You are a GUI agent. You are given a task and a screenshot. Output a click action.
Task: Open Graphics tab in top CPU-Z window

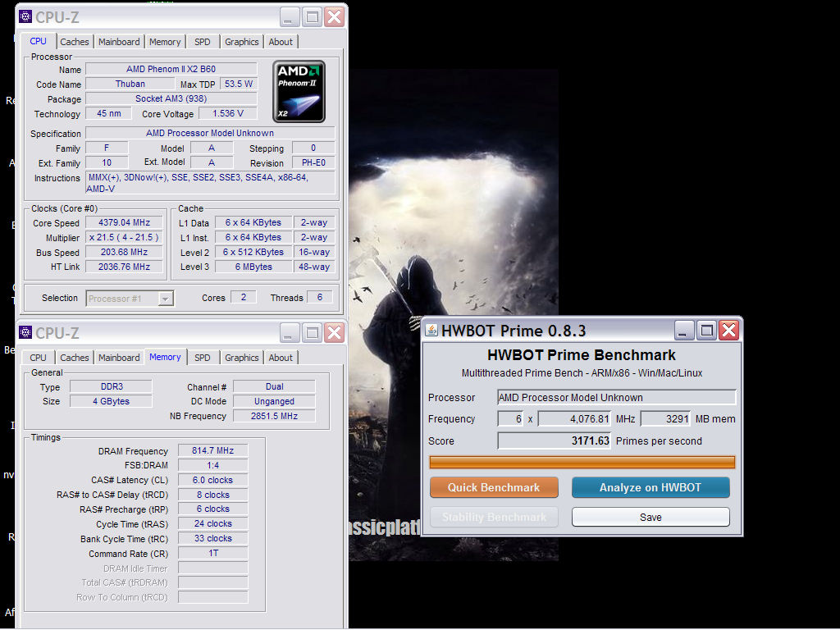242,42
